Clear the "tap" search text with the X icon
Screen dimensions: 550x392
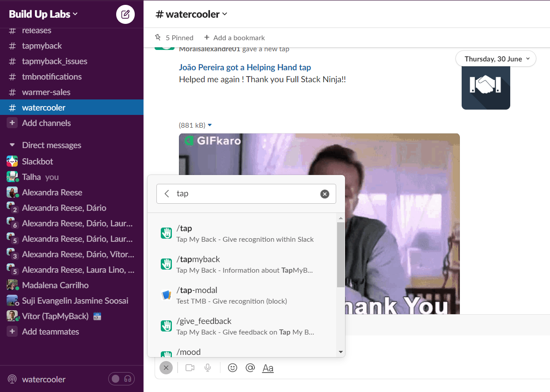click(325, 194)
